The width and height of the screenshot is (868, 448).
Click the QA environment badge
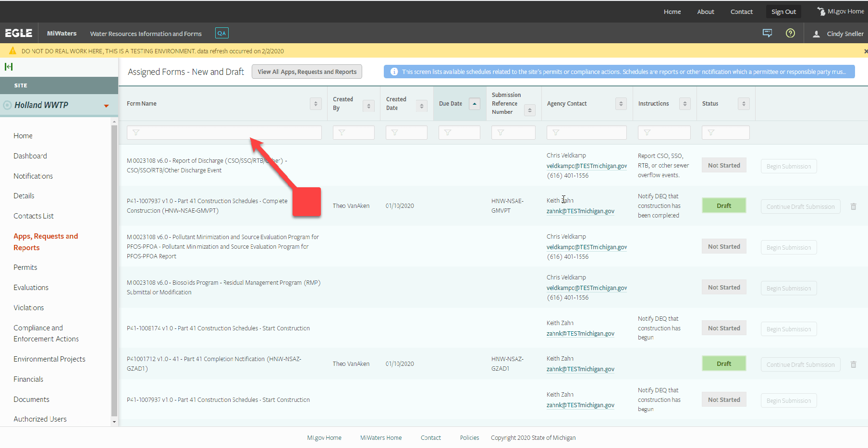pyautogui.click(x=221, y=33)
